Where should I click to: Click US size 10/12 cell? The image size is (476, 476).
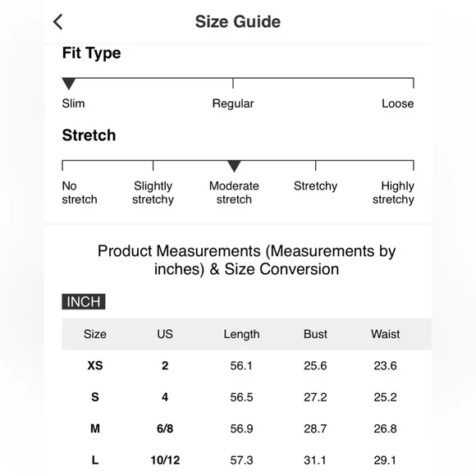[165, 460]
